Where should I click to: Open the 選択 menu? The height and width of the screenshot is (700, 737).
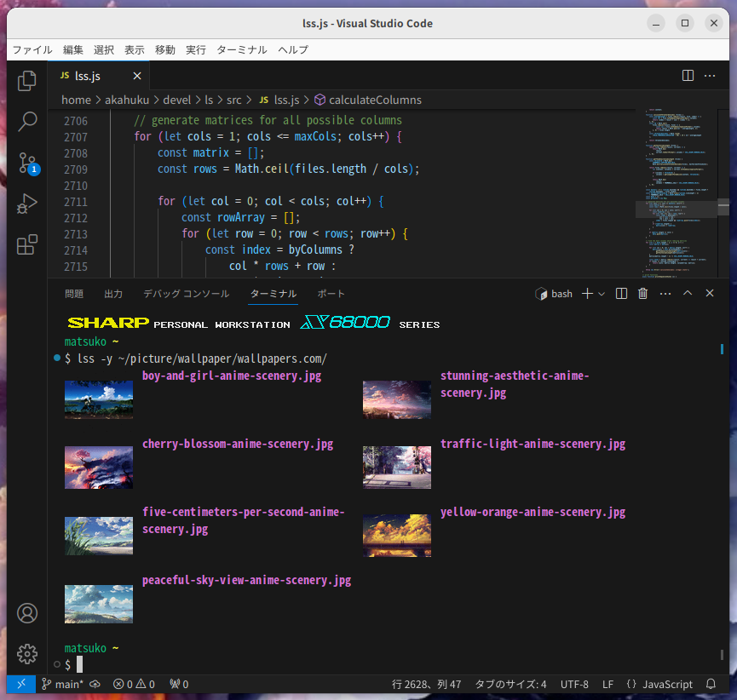click(103, 49)
